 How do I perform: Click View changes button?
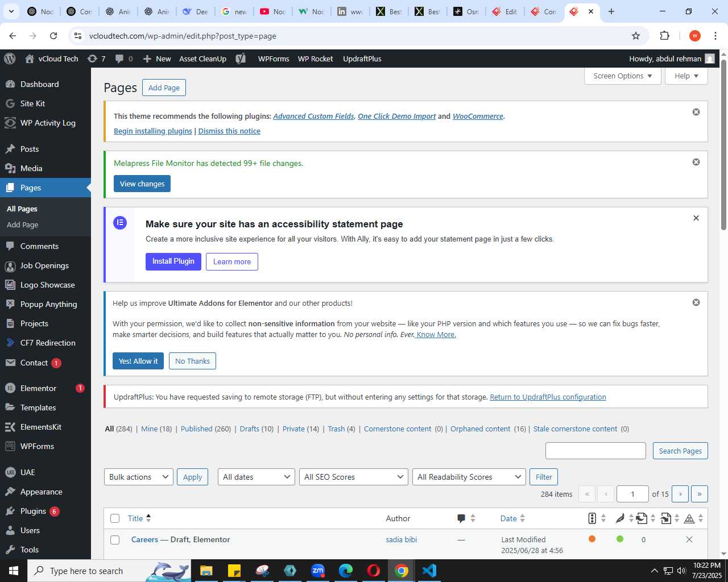pyautogui.click(x=142, y=184)
